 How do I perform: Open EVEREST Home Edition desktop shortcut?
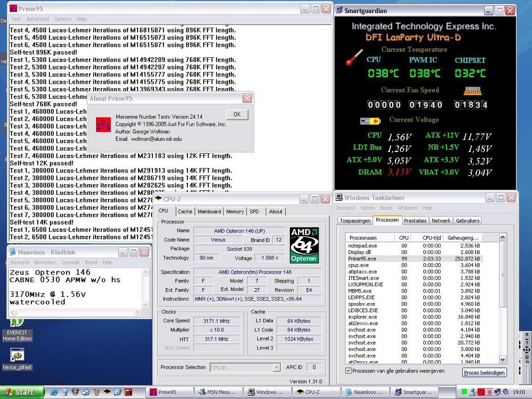(x=17, y=330)
